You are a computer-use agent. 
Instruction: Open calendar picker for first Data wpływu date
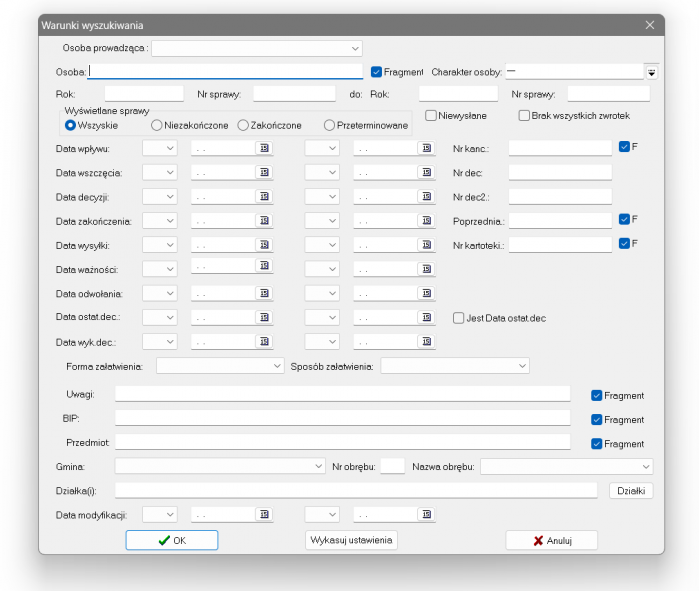tap(265, 147)
